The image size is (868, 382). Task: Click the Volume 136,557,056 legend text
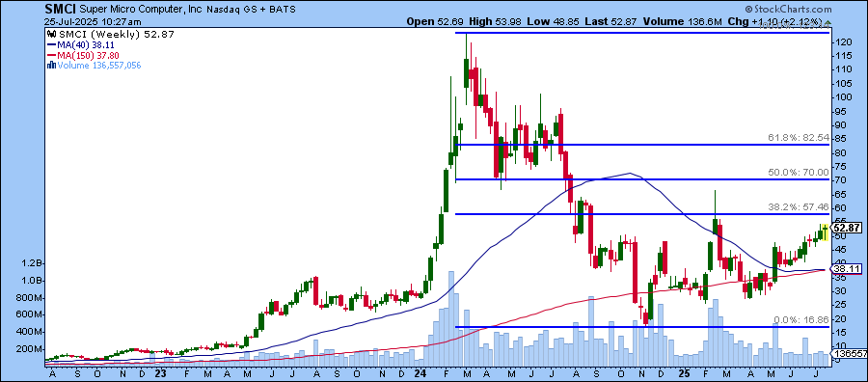tap(99, 66)
